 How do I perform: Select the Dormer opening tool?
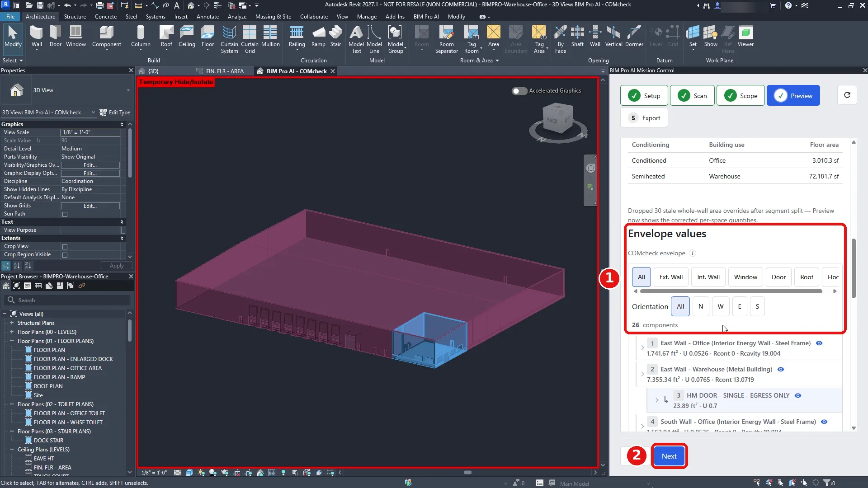pyautogui.click(x=634, y=36)
